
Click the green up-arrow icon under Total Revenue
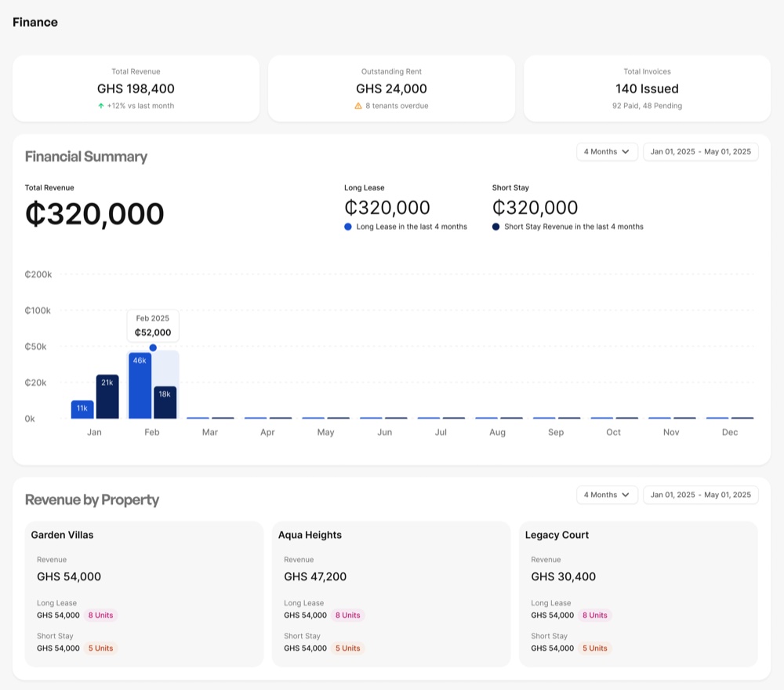[x=101, y=106]
